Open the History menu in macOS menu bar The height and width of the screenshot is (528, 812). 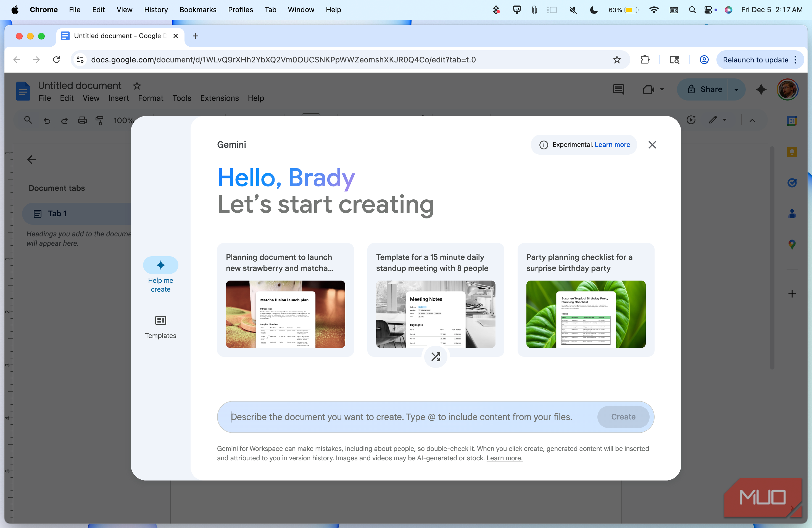155,10
